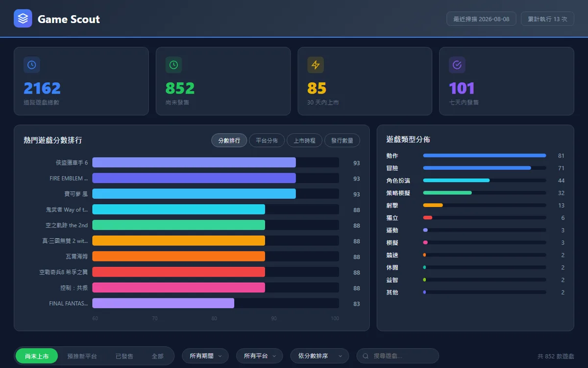Select the 全部 filter tab

158,356
